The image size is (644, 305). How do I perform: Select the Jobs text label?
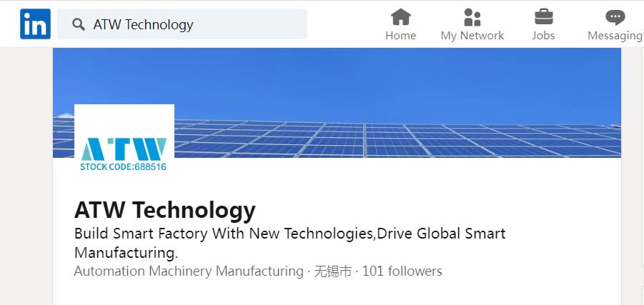[543, 36]
